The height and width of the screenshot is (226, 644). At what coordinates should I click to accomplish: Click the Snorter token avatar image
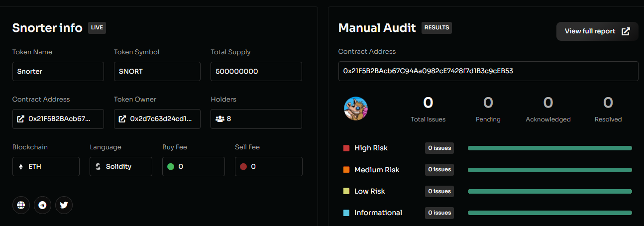click(x=356, y=109)
